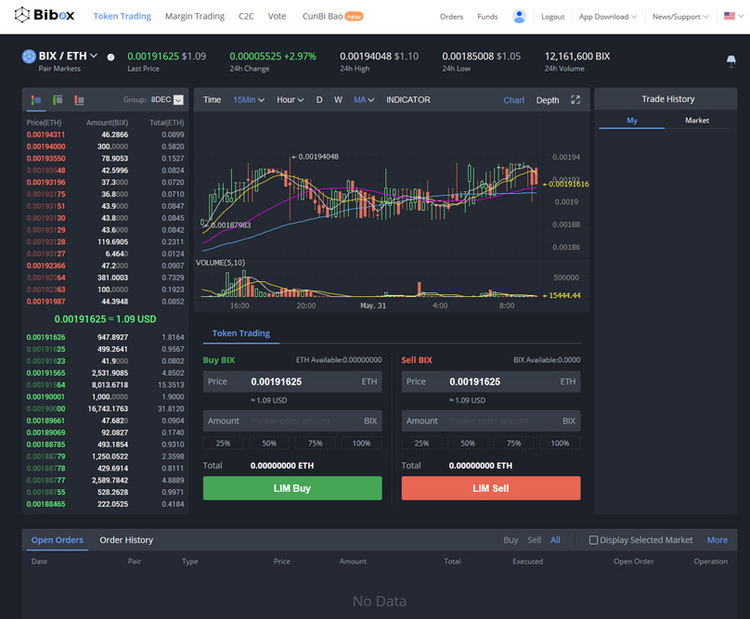
Task: Open Margin Trading page
Action: [195, 16]
